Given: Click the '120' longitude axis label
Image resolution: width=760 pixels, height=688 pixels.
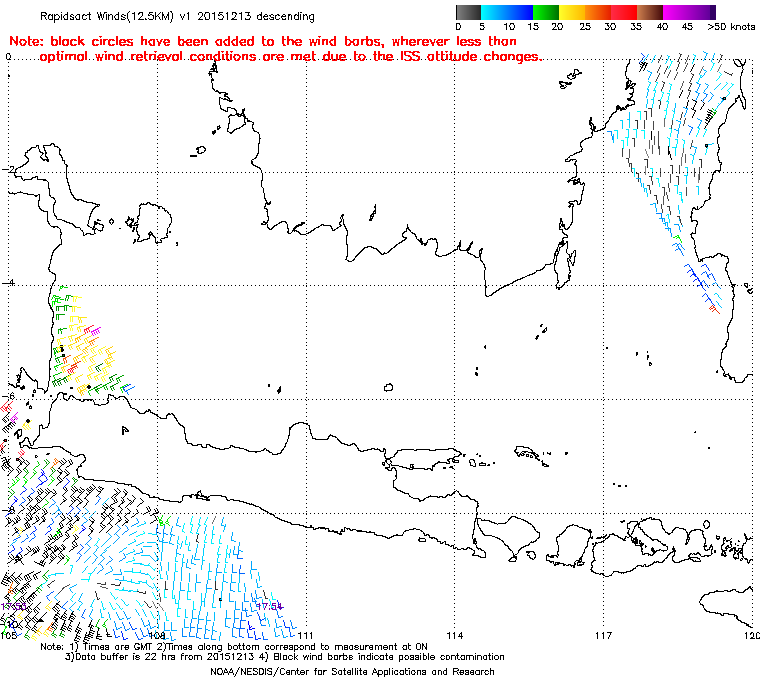Looking at the screenshot, I should tap(752, 635).
